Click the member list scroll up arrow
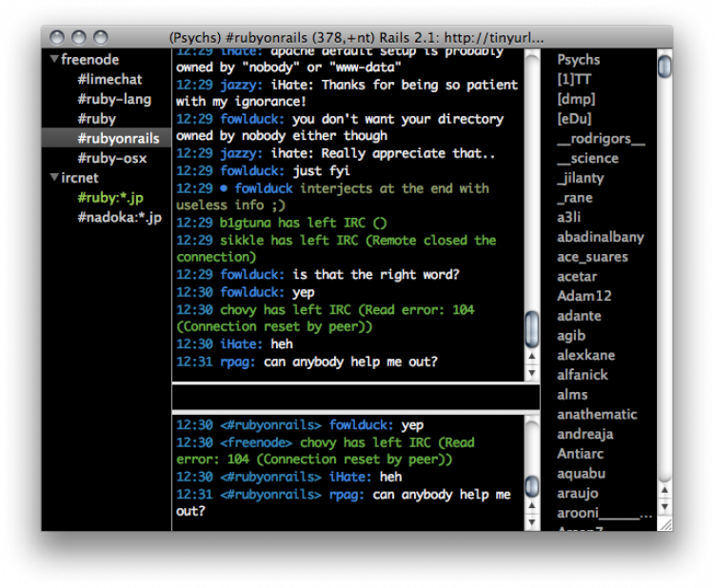 tap(664, 490)
